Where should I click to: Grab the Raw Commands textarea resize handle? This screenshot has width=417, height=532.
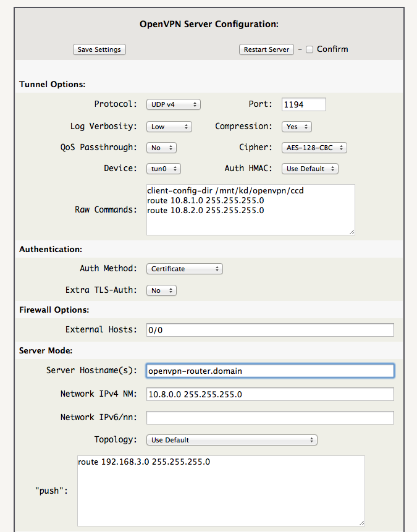click(352, 232)
